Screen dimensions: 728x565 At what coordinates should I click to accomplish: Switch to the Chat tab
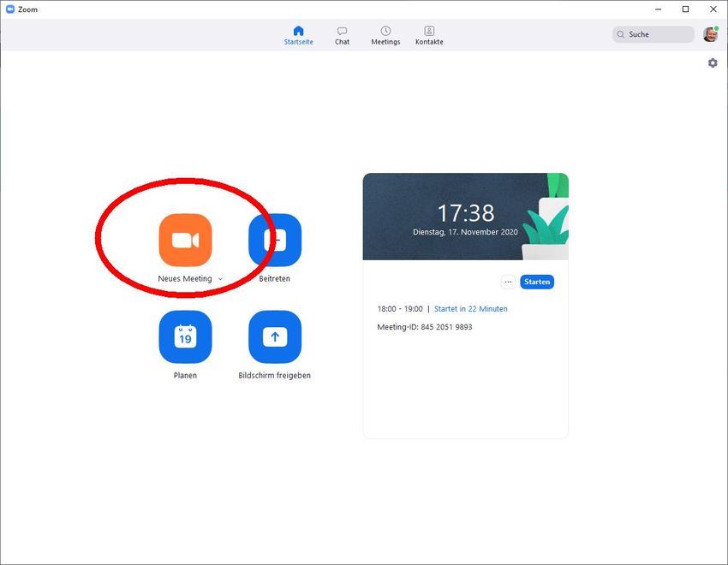coord(343,35)
